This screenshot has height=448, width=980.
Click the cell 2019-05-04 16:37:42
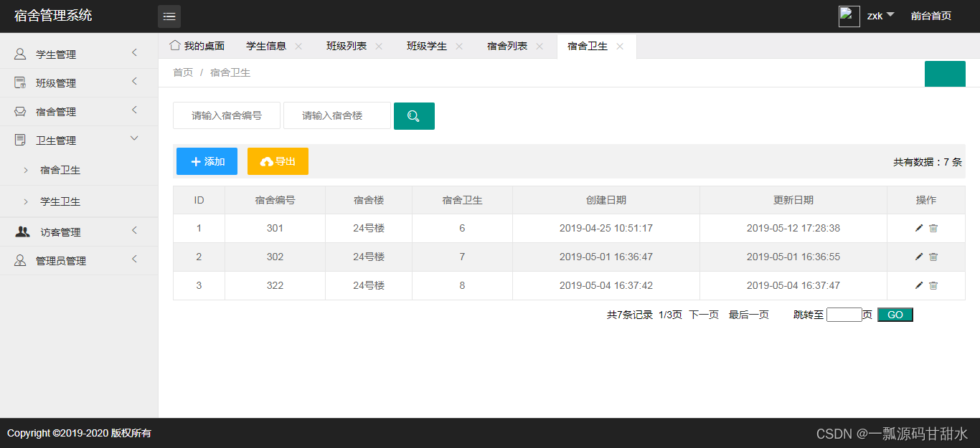coord(606,285)
